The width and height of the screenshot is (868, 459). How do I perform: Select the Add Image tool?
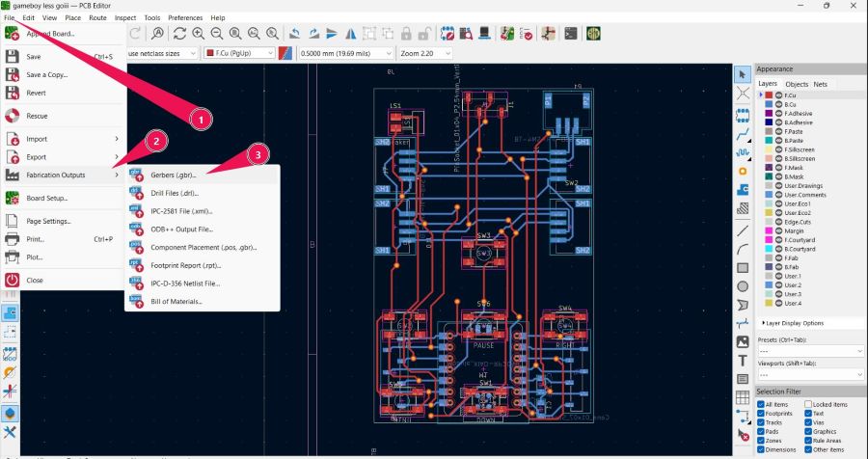tap(743, 341)
